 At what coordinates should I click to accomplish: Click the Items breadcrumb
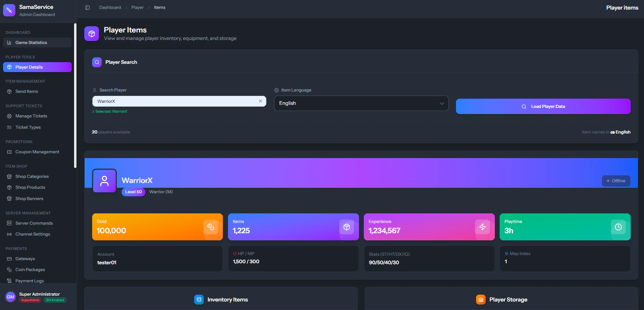160,8
